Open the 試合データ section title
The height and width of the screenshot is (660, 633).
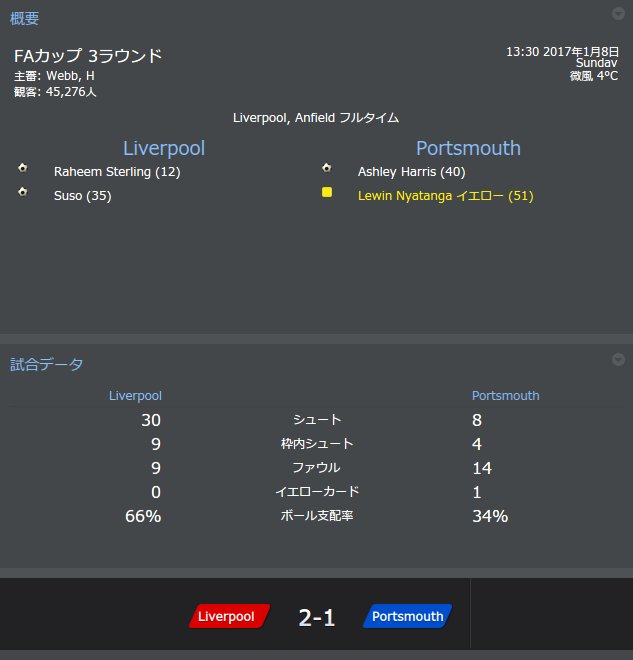click(46, 365)
